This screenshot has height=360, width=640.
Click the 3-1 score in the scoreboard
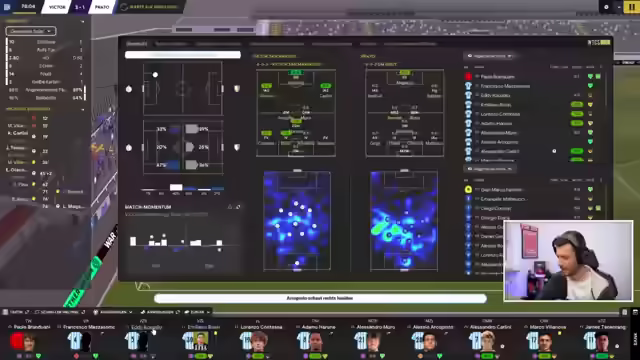pos(80,7)
